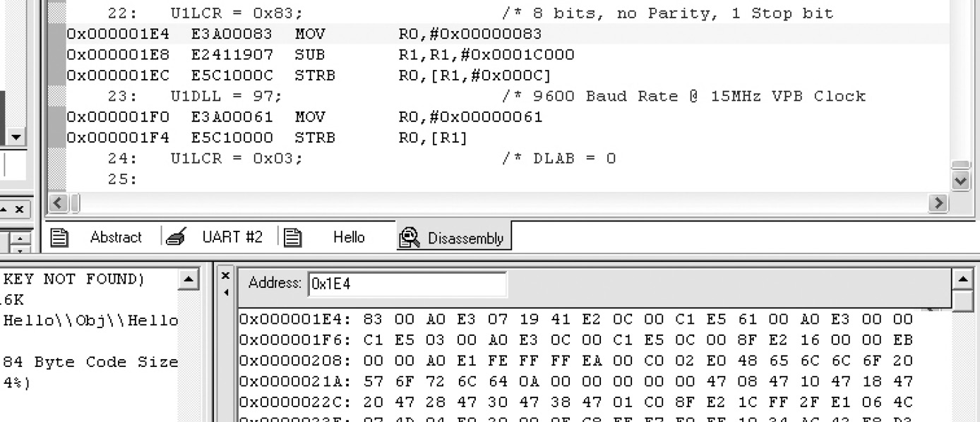Click the small arrow below memory window x
Viewport: 980px width, 422px height.
(x=225, y=291)
